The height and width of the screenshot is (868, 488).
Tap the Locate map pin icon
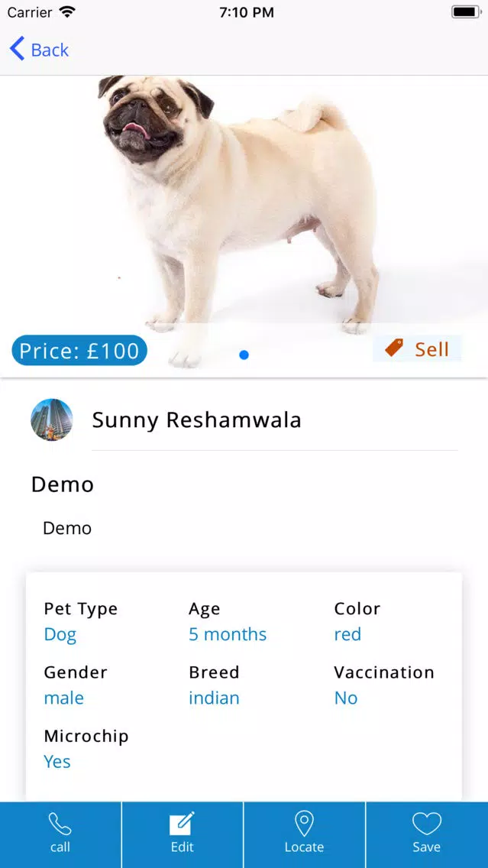click(x=304, y=824)
